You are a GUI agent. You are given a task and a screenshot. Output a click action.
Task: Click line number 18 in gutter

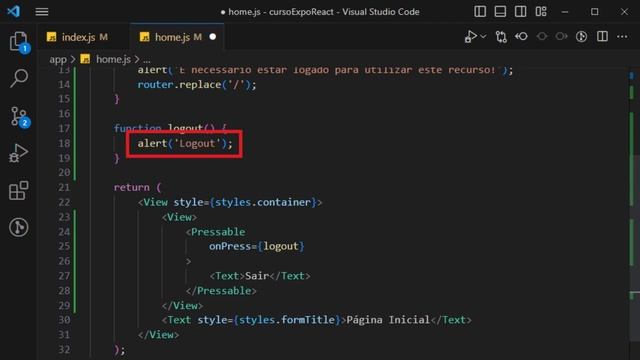64,143
